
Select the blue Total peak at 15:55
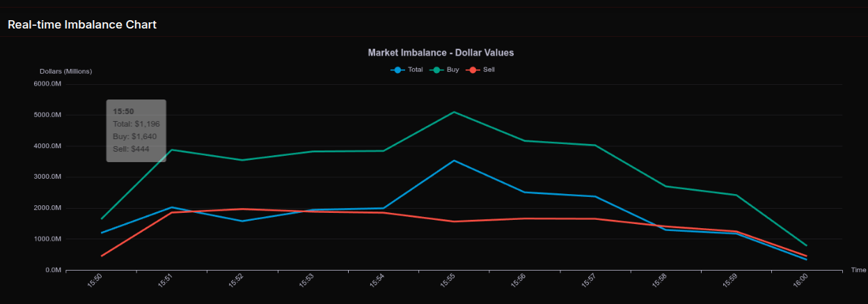click(454, 161)
